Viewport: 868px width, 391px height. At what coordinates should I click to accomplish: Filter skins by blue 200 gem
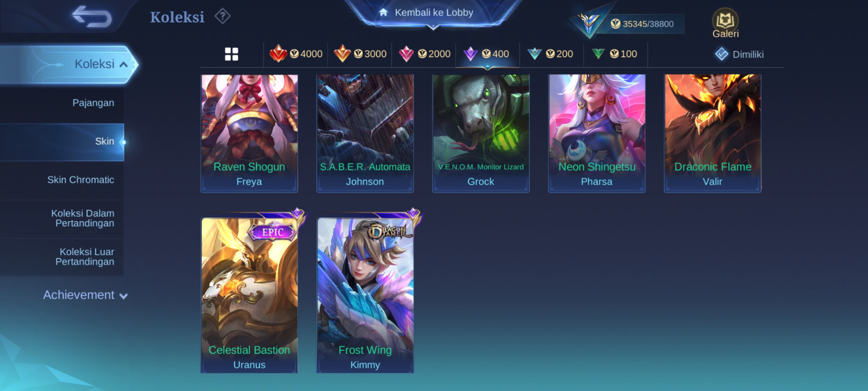(550, 54)
